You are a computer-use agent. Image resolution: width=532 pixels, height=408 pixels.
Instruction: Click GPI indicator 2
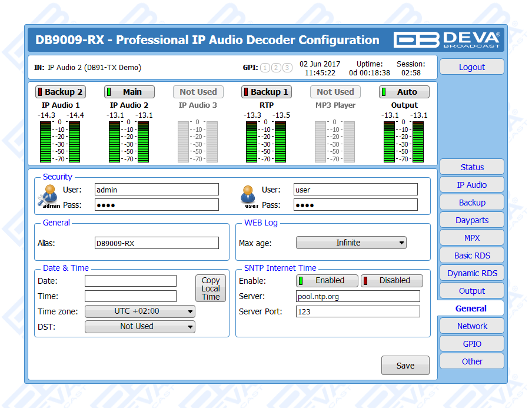click(x=276, y=68)
